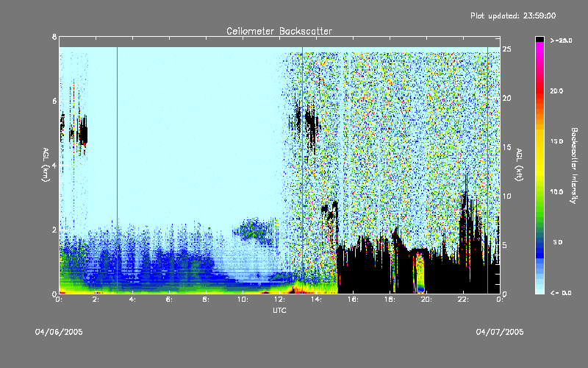Pick the magenta band of the colorbar
The image size is (588, 368).
coord(539,46)
